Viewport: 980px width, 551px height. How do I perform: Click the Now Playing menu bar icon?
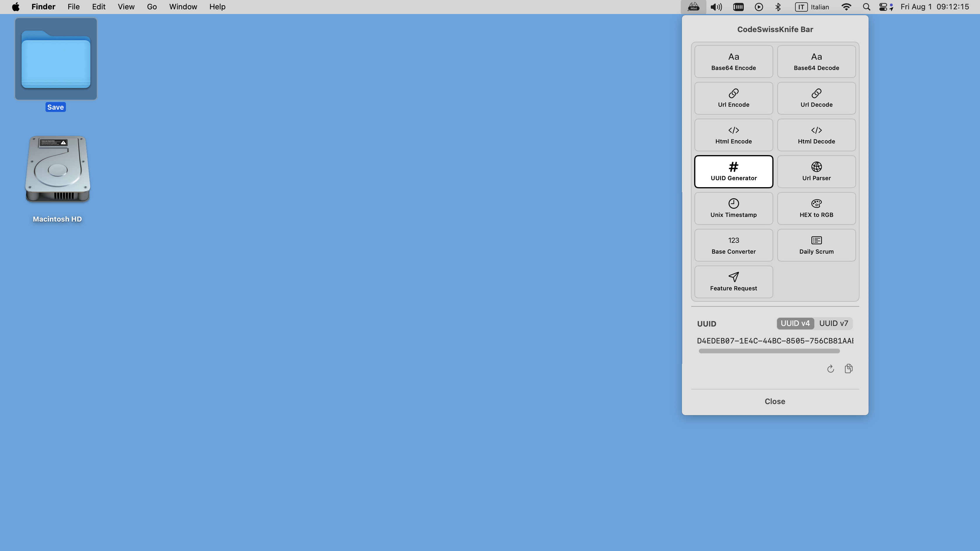pyautogui.click(x=759, y=7)
